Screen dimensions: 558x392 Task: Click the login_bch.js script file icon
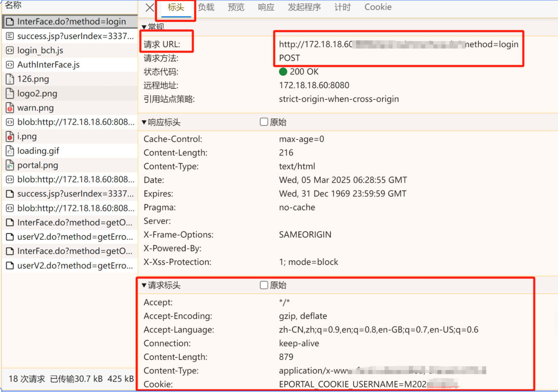coord(10,50)
